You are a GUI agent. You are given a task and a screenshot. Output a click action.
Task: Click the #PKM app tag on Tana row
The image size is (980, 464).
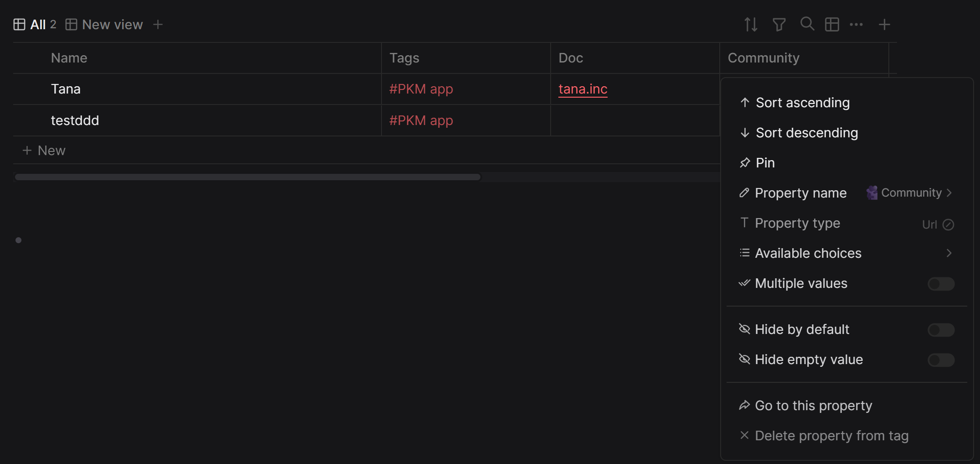click(x=421, y=89)
